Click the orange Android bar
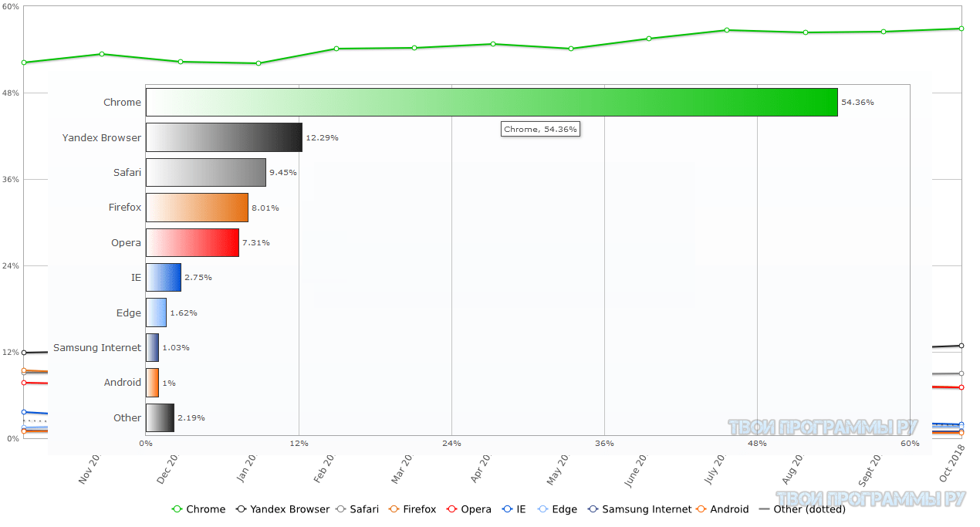Screen dimensions: 980x527 point(152,383)
